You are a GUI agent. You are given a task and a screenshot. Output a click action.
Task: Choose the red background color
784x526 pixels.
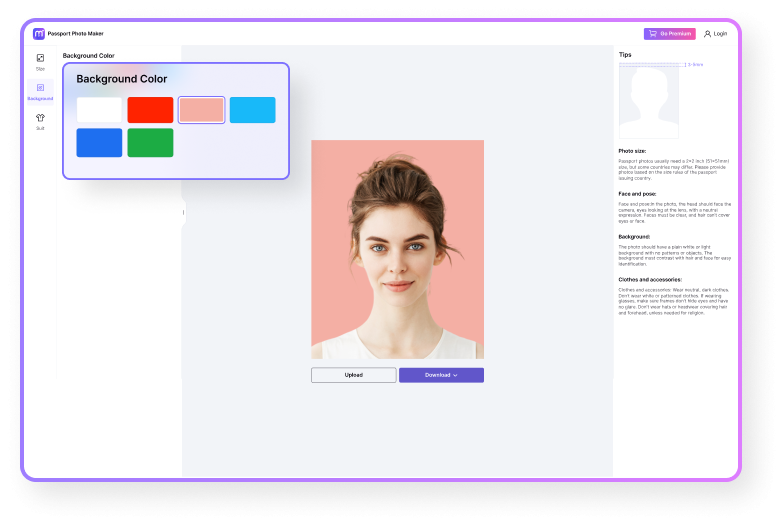pyautogui.click(x=150, y=110)
